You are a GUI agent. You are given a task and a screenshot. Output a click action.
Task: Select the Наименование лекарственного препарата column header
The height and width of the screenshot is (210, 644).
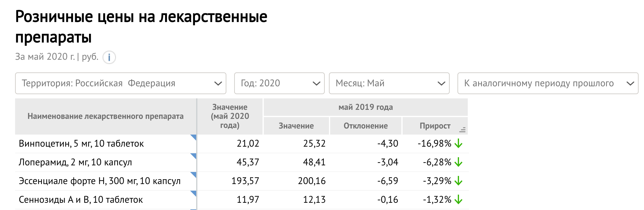[x=106, y=116]
